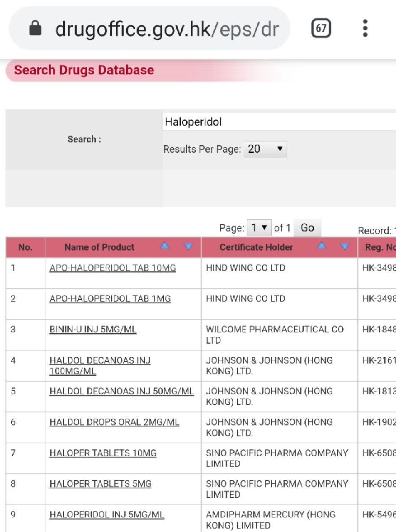This screenshot has height=532, width=396.
Task: Open the Page number dropdown
Action: tap(259, 228)
